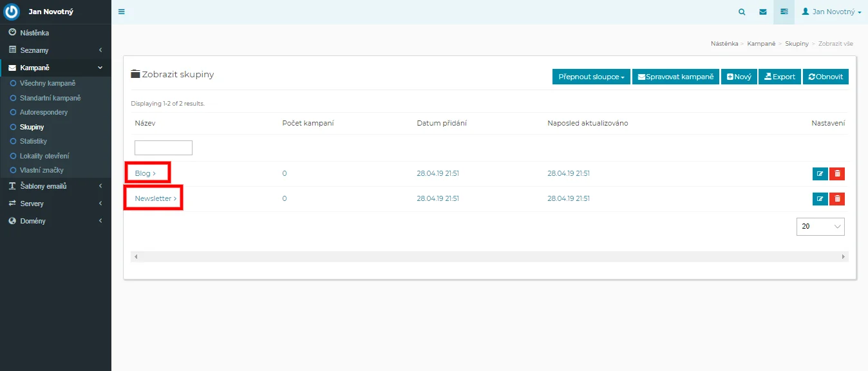868x371 pixels.
Task: Delete the Blog group with trash icon
Action: click(x=837, y=174)
